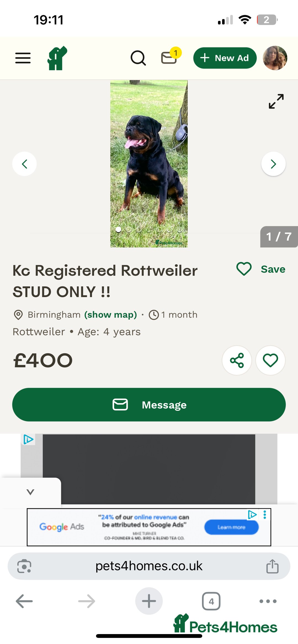Tap the pets4homes.co.uk address field
298x644 pixels.
[x=149, y=566]
